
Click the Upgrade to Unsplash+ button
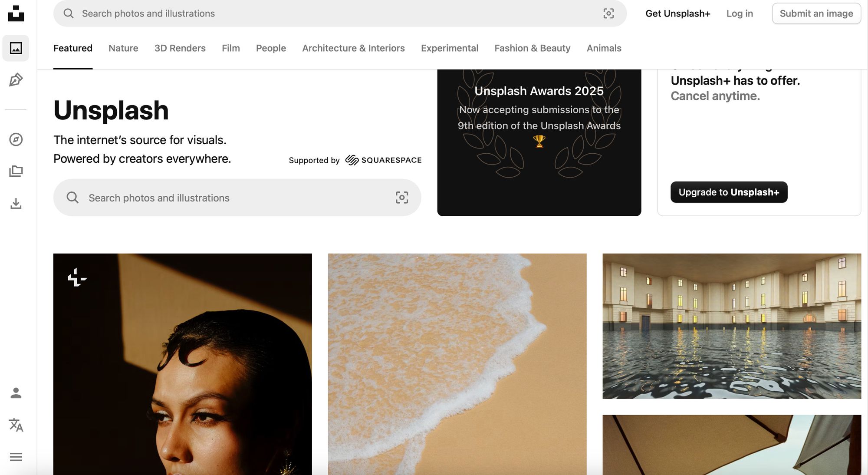[x=729, y=192]
